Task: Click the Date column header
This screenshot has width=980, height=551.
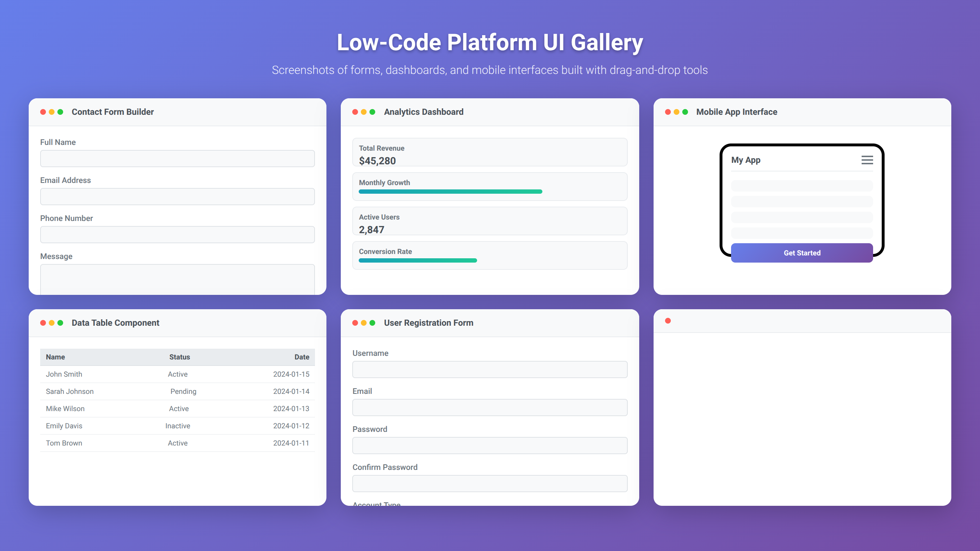Action: pyautogui.click(x=302, y=357)
